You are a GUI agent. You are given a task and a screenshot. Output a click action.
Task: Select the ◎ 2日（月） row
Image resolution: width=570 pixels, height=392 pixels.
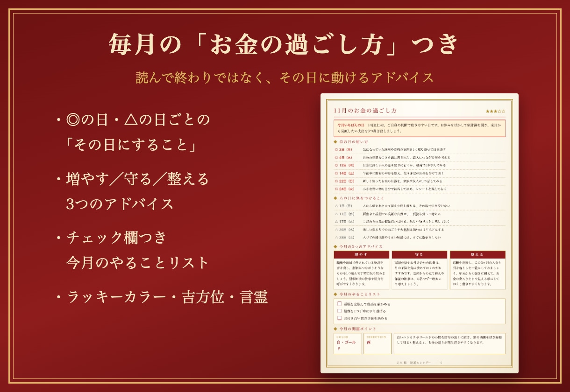tap(420, 150)
